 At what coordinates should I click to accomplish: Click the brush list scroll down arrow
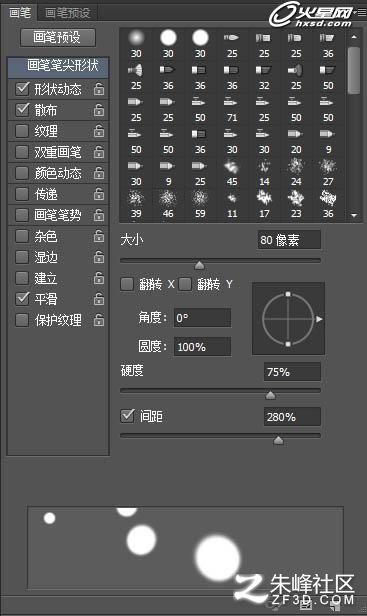(x=354, y=215)
